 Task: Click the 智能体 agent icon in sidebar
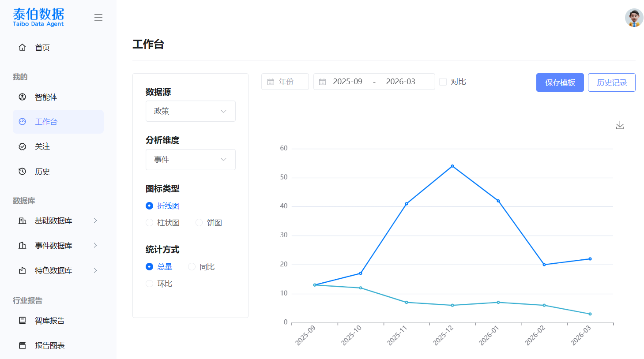[x=23, y=97]
